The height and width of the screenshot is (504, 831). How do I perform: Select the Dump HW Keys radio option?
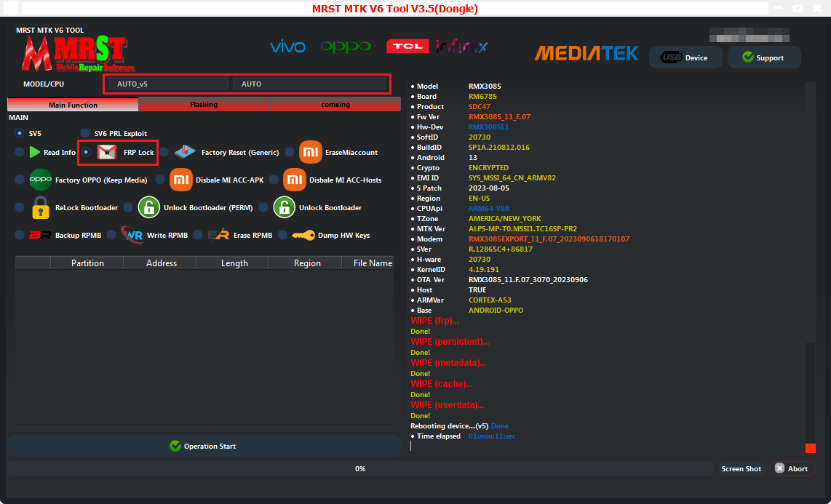click(x=282, y=235)
